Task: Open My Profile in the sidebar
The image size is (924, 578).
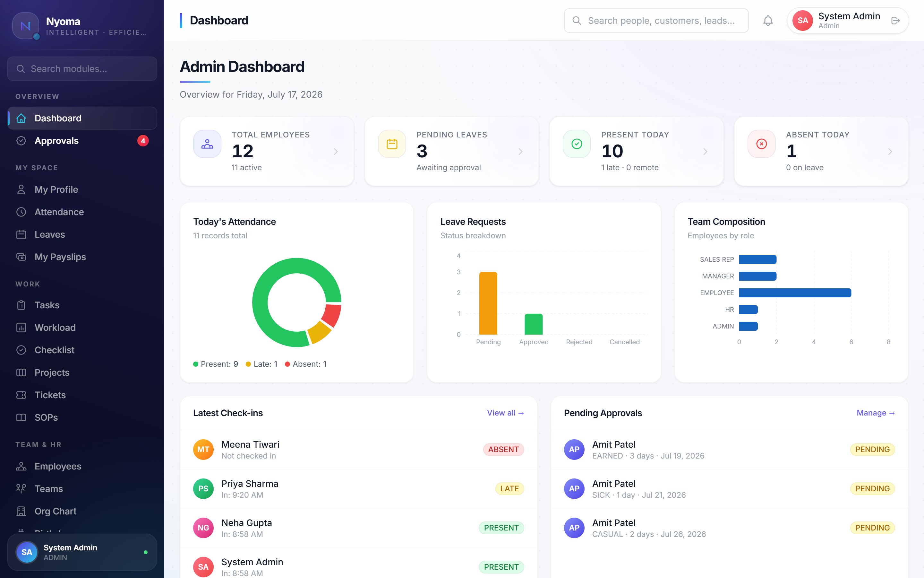Action: coord(82,189)
